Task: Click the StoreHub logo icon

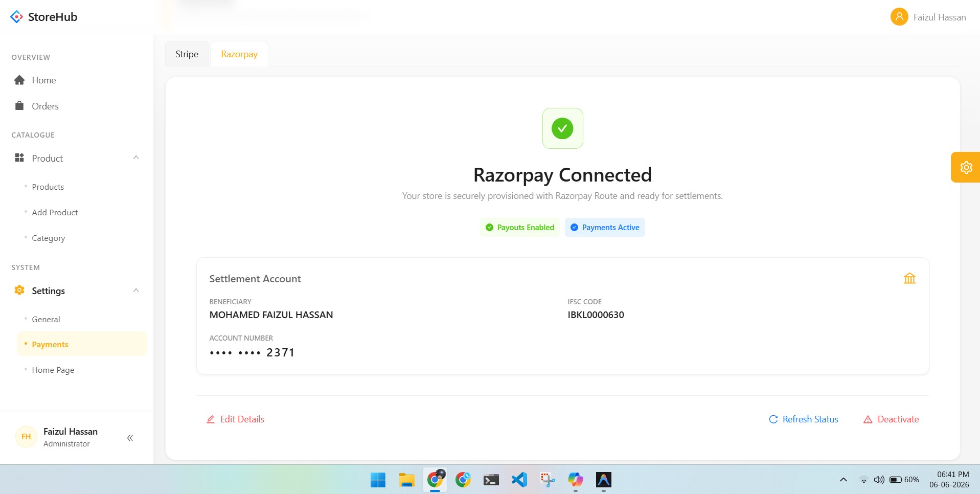Action: (x=16, y=17)
